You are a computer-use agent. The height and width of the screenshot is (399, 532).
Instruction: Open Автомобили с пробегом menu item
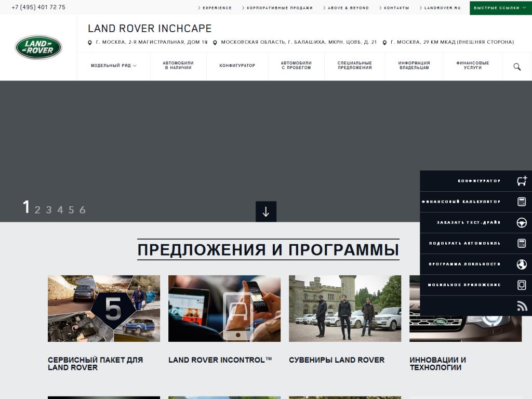pos(296,65)
